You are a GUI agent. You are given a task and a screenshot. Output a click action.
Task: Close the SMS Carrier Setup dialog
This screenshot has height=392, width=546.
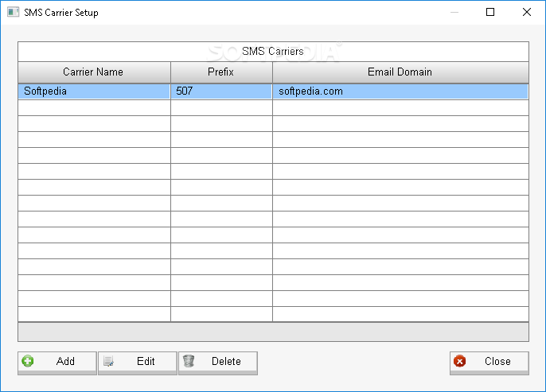[489, 363]
